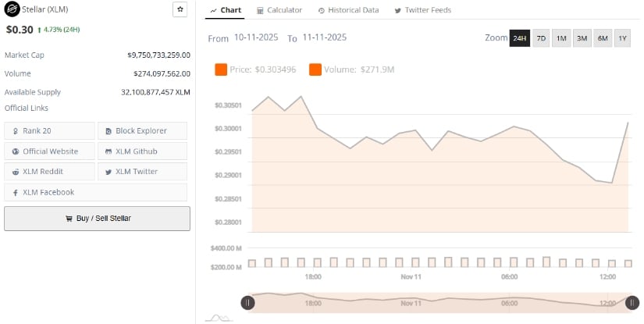The height and width of the screenshot is (324, 644).
Task: Open XLM Twitter page
Action: click(142, 171)
